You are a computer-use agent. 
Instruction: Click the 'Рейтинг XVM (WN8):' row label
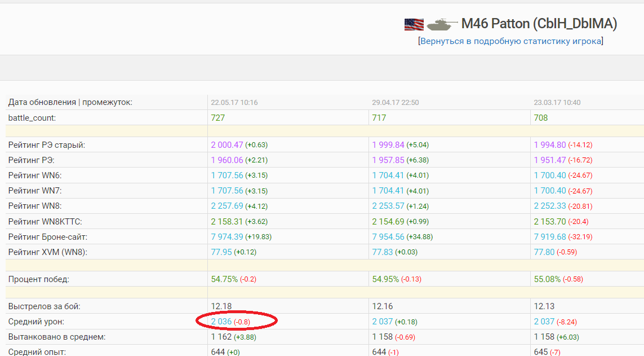[48, 252]
